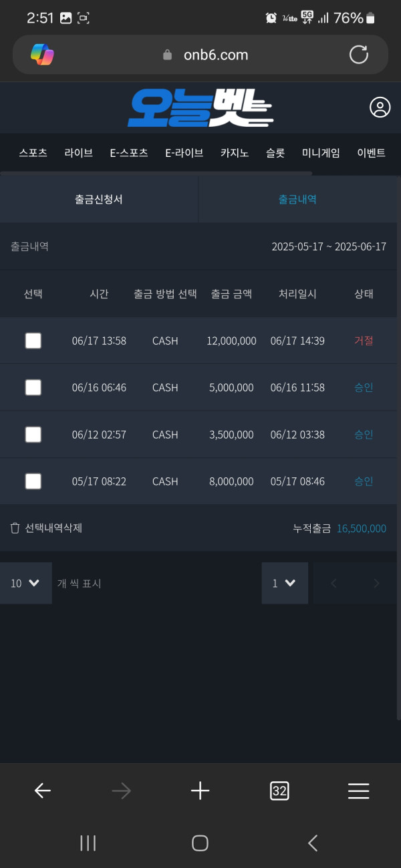The width and height of the screenshot is (401, 868).
Task: Click the next page arrow in pagination
Action: [376, 583]
